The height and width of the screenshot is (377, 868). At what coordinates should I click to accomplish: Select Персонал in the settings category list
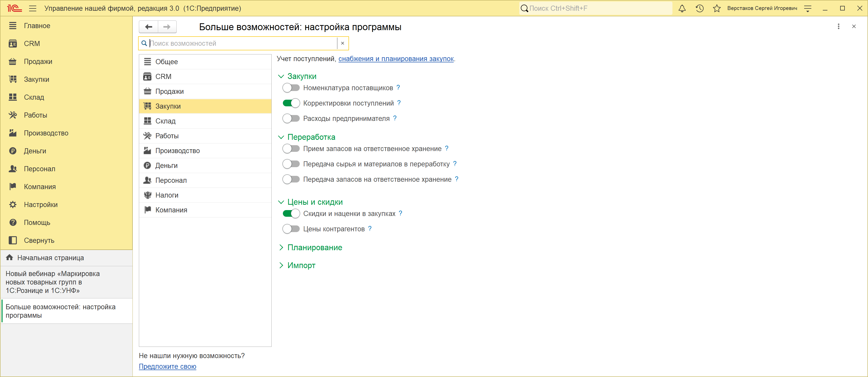coord(205,180)
